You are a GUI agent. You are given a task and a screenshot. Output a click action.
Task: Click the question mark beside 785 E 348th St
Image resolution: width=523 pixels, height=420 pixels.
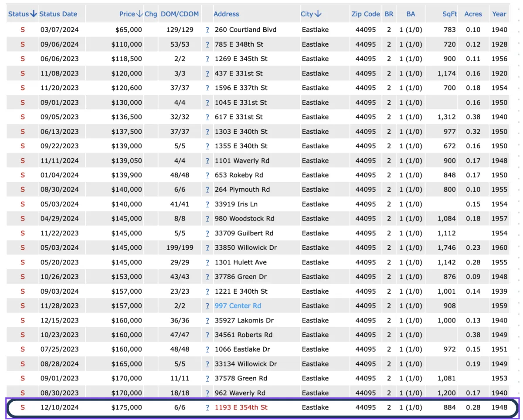click(x=207, y=44)
